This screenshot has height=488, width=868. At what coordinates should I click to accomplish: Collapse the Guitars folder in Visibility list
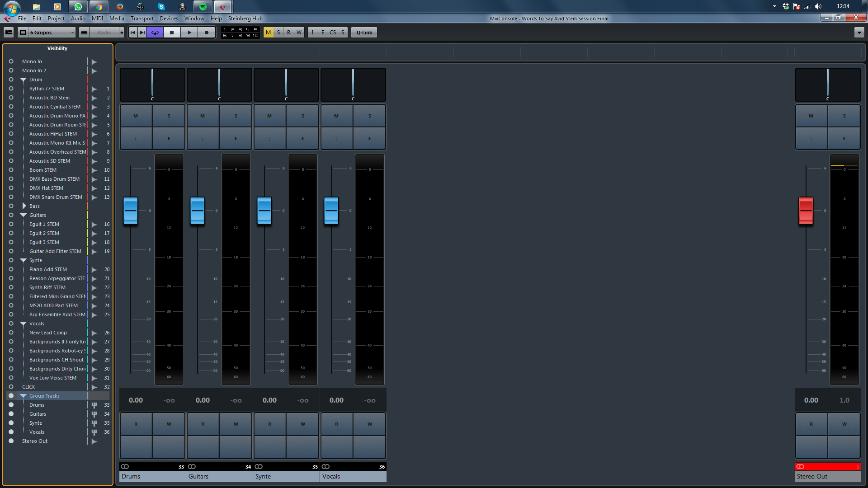tap(24, 215)
